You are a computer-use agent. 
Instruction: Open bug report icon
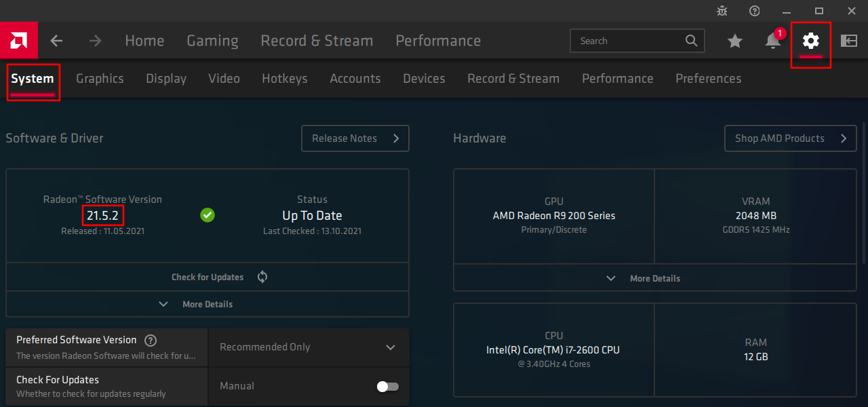722,11
